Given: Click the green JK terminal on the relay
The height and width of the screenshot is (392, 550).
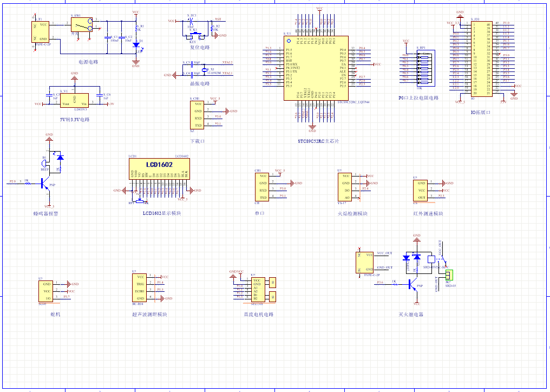Looking at the screenshot, I should click(x=449, y=275).
